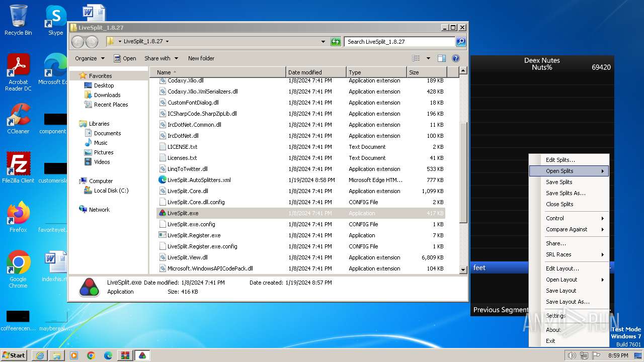Expand the Open Splits submenu
This screenshot has height=362, width=644.
click(x=569, y=171)
